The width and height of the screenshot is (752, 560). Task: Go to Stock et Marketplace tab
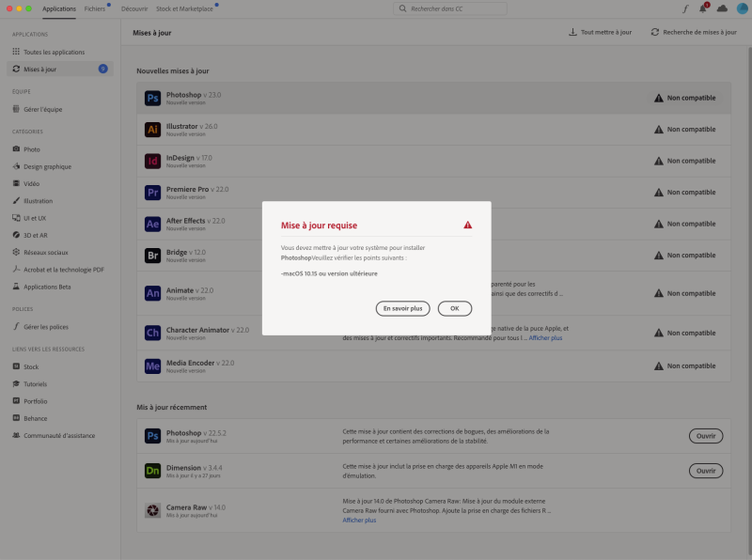184,8
